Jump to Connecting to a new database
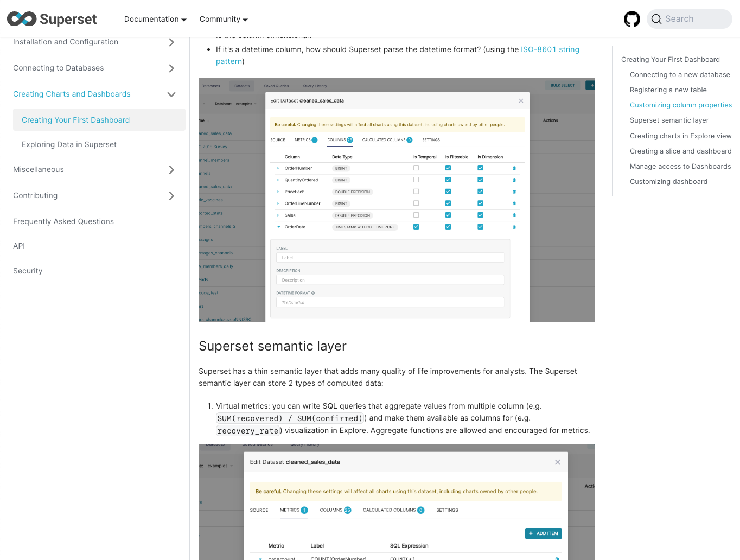This screenshot has height=560, width=740. click(x=680, y=75)
